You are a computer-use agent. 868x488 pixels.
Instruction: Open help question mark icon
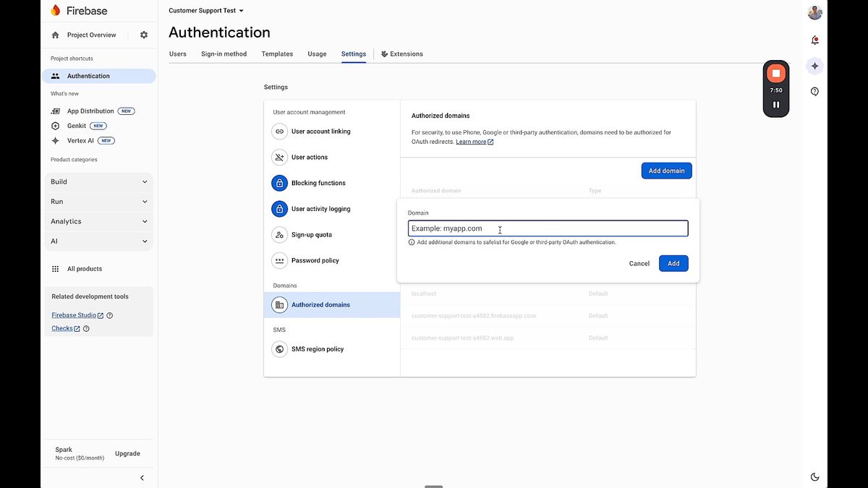pyautogui.click(x=815, y=92)
